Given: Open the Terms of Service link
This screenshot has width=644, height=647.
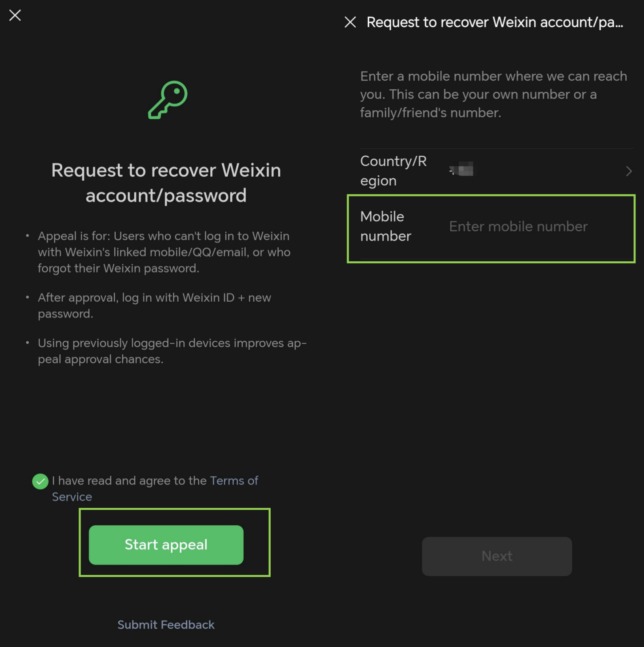Looking at the screenshot, I should coord(155,488).
